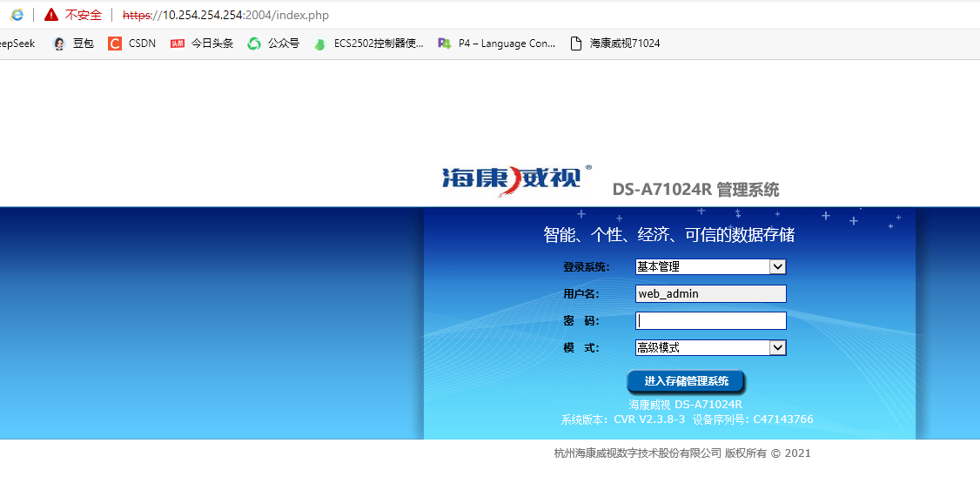The width and height of the screenshot is (980, 490).
Task: Open the 海康威视71024 bookmark
Action: (625, 44)
